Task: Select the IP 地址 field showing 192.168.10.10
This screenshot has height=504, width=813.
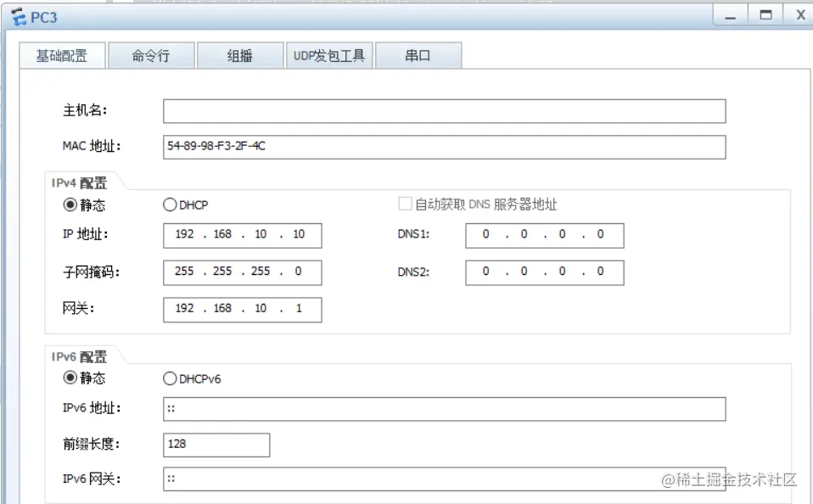Action: click(242, 235)
